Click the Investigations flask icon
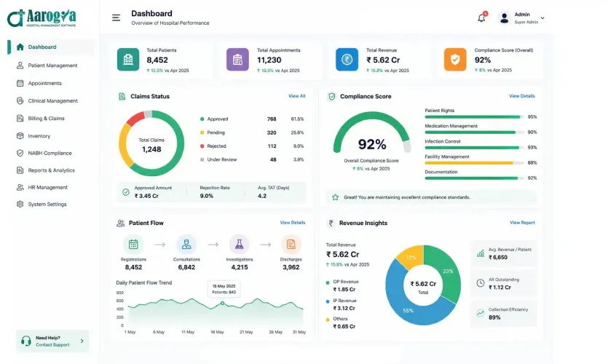 (x=240, y=244)
